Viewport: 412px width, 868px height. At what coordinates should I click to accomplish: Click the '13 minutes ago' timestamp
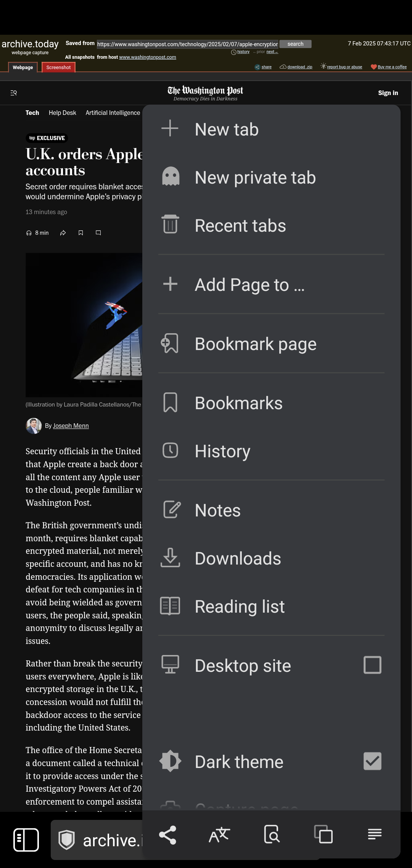46,212
